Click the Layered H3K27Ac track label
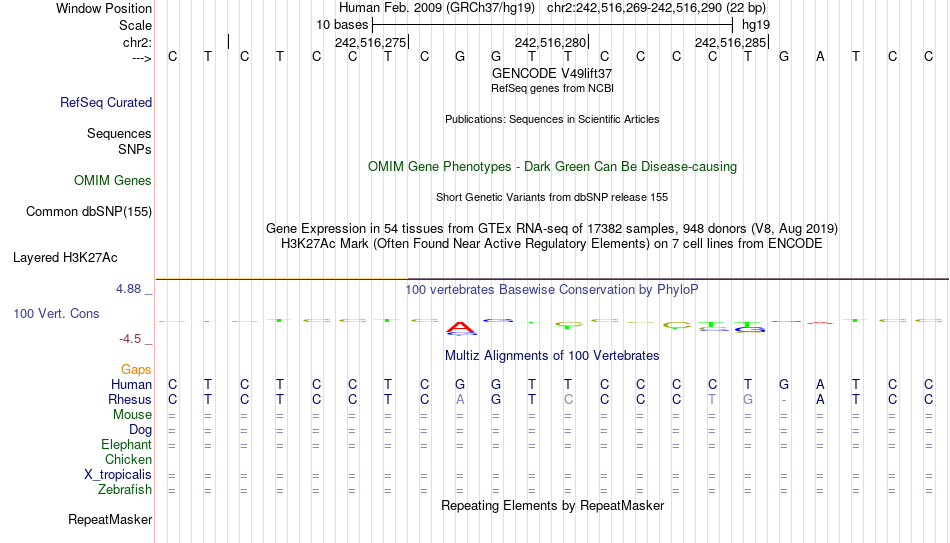The height and width of the screenshot is (543, 950). [65, 258]
